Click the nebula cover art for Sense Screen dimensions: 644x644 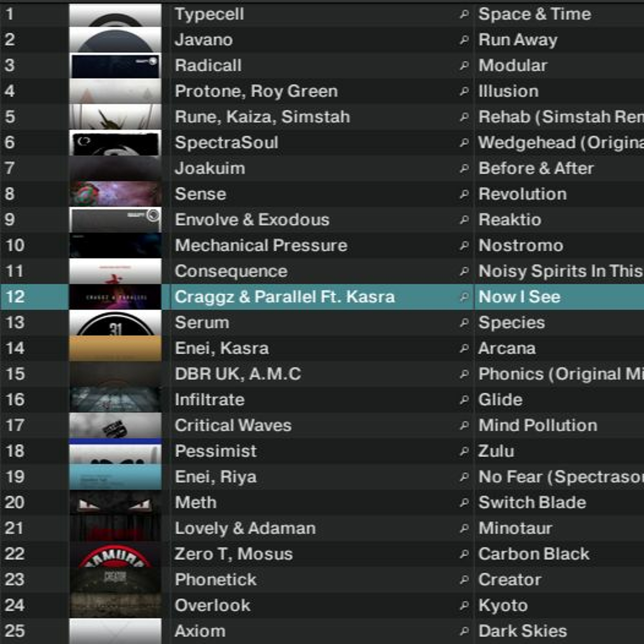click(x=115, y=194)
